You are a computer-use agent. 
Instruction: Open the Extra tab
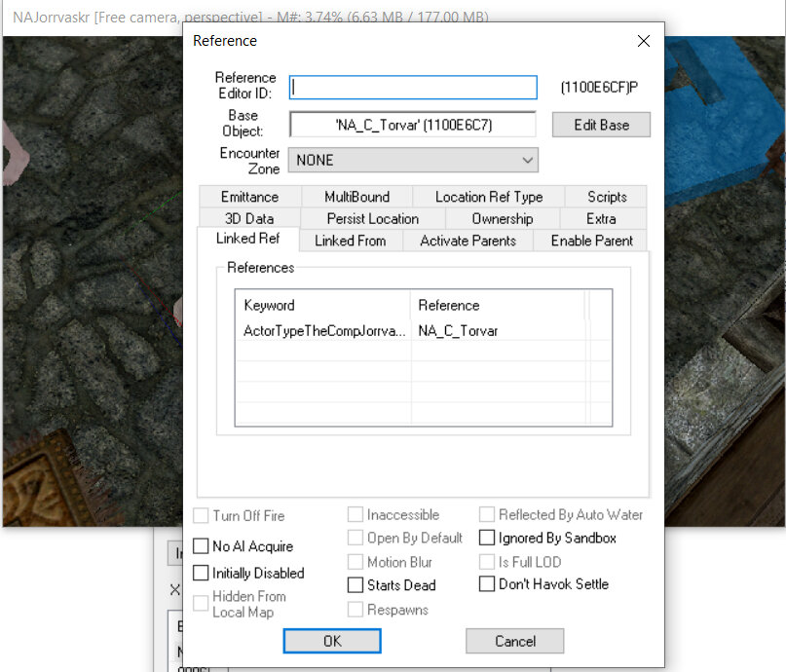(601, 218)
